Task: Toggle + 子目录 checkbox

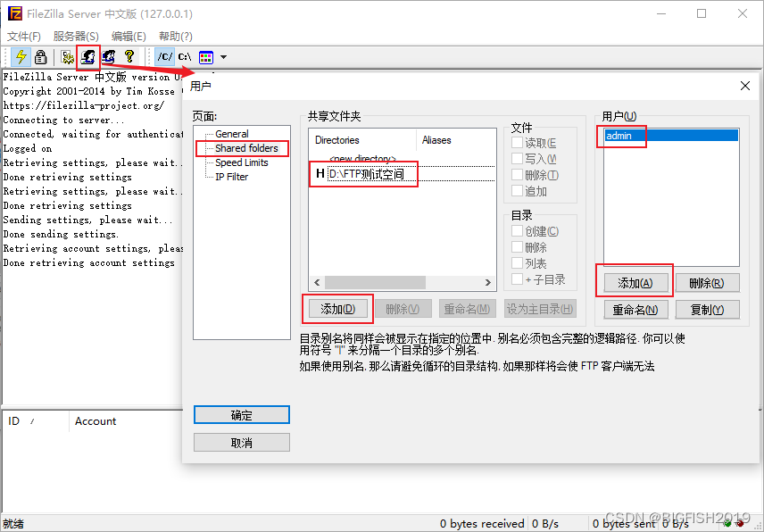Action: pyautogui.click(x=517, y=279)
